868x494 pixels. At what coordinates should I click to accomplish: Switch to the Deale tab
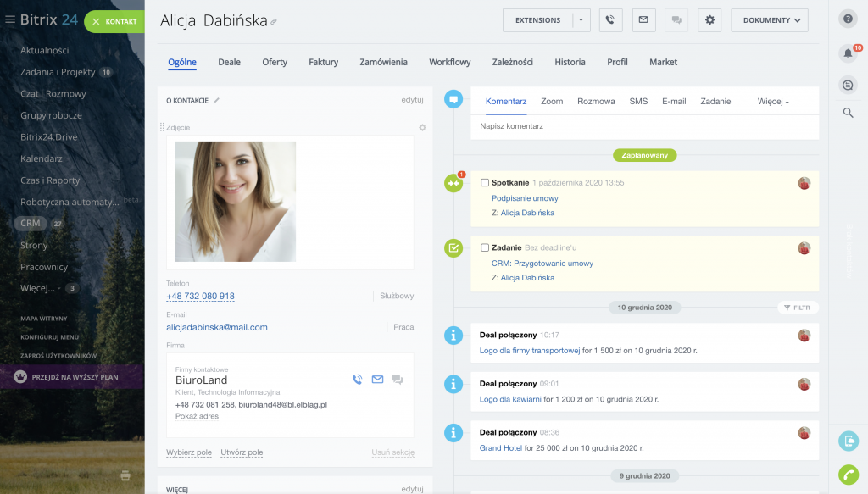coord(229,62)
